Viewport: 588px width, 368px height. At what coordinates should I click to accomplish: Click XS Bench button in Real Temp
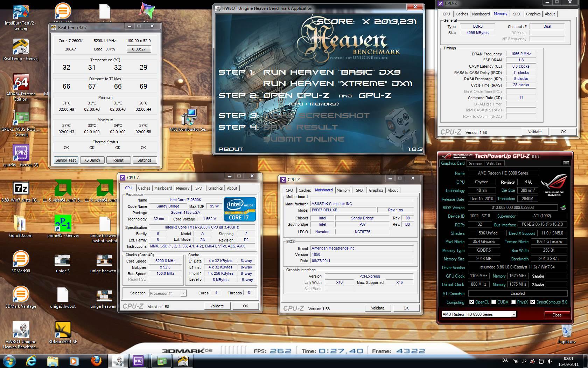point(92,160)
